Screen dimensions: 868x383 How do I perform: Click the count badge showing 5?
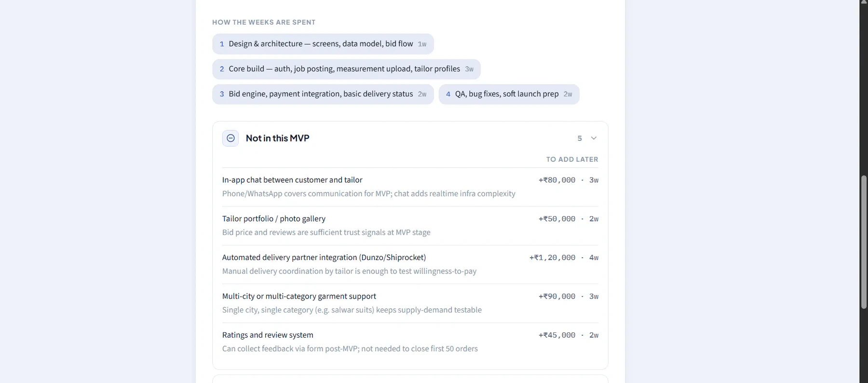click(580, 138)
